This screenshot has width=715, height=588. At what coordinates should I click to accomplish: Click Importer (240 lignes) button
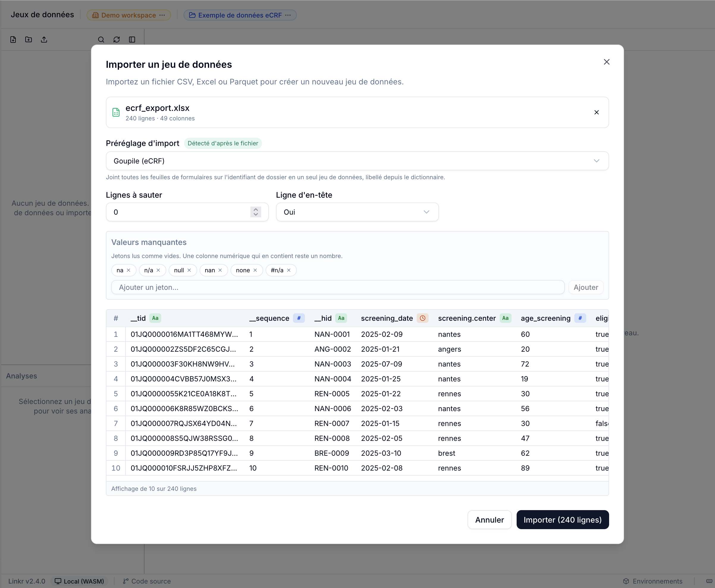coord(562,520)
